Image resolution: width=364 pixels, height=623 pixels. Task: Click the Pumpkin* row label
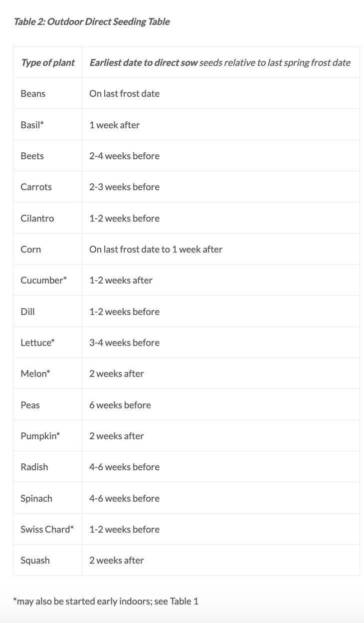pyautogui.click(x=40, y=436)
